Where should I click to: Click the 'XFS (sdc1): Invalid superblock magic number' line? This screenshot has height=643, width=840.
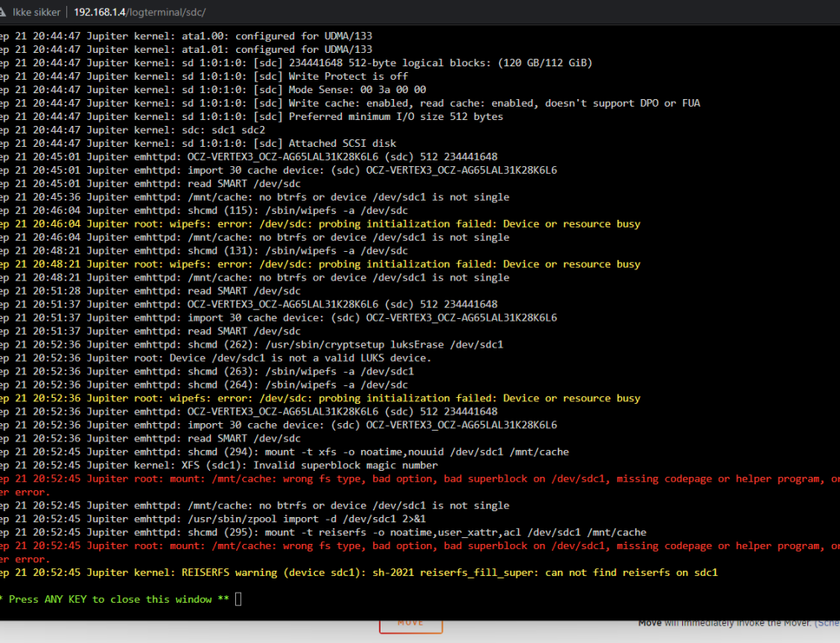tap(219, 465)
